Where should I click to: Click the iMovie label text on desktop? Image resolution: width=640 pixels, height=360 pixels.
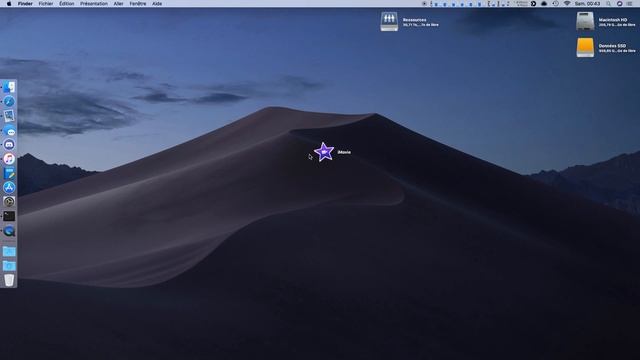tap(344, 152)
